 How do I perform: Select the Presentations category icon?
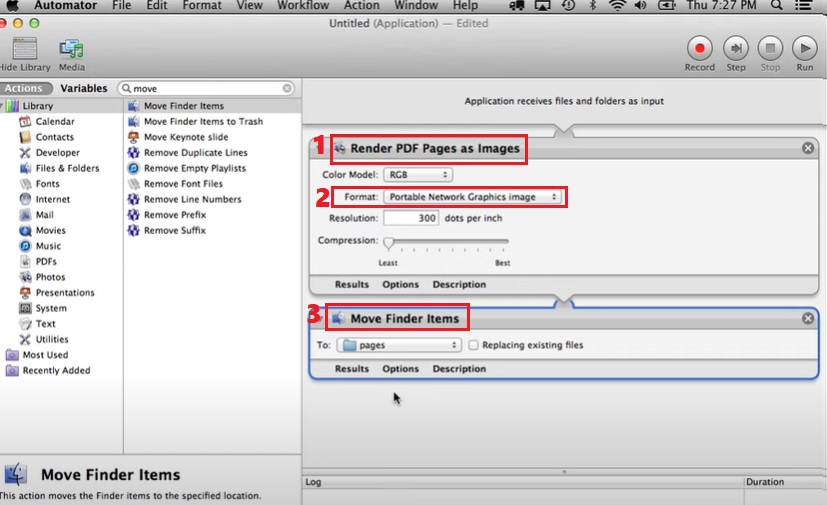[x=25, y=293]
